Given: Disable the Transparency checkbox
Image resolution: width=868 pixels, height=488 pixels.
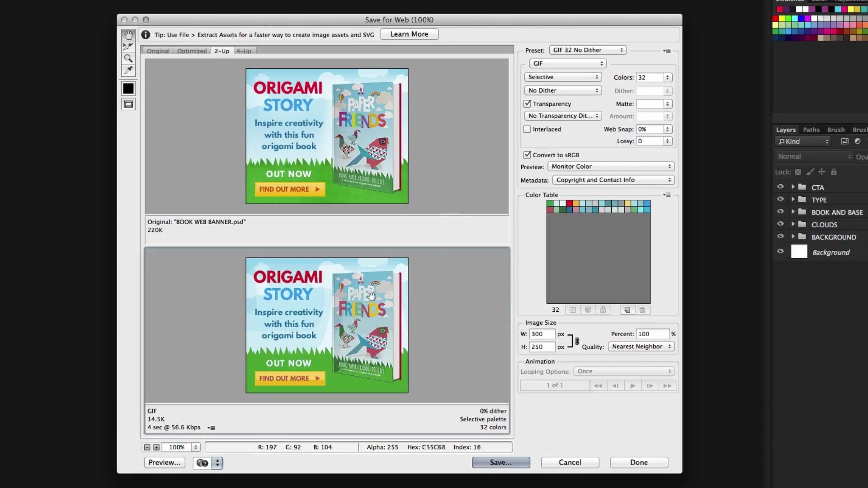Looking at the screenshot, I should click(x=527, y=104).
